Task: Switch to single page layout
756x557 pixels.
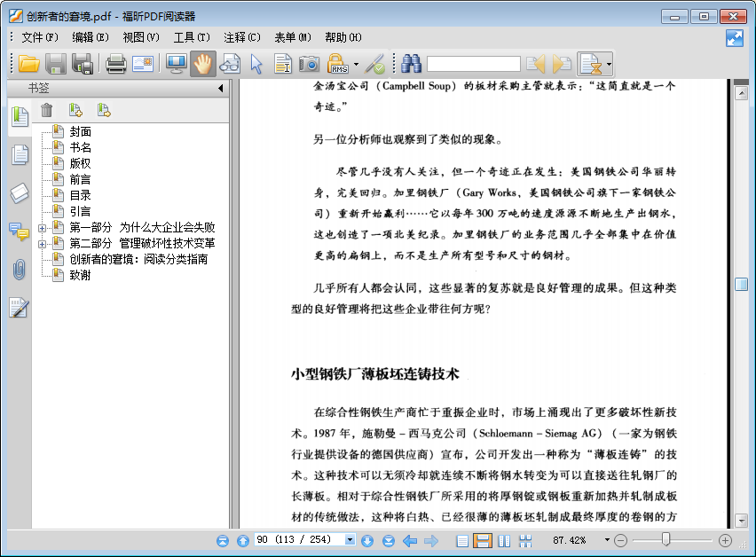Action: [x=462, y=541]
